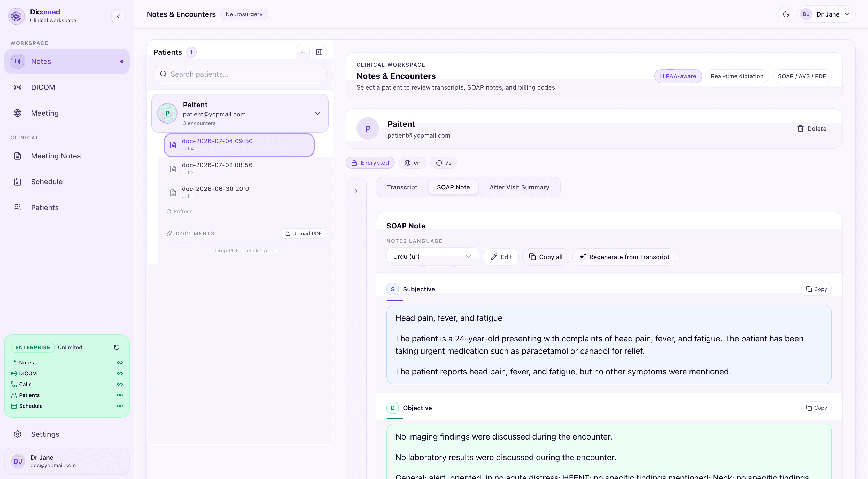Refresh the encounters list

(x=180, y=211)
